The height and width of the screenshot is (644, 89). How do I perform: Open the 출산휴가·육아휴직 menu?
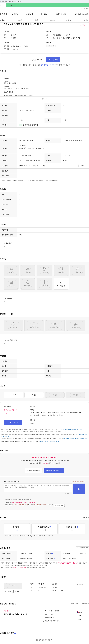pos(81,14)
